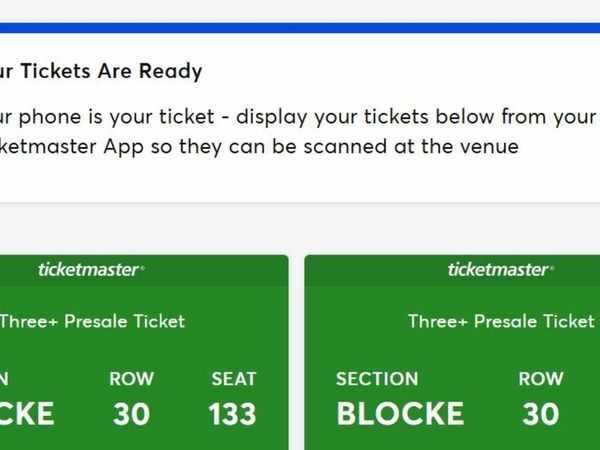Click row number 30 on left ticket

(131, 414)
